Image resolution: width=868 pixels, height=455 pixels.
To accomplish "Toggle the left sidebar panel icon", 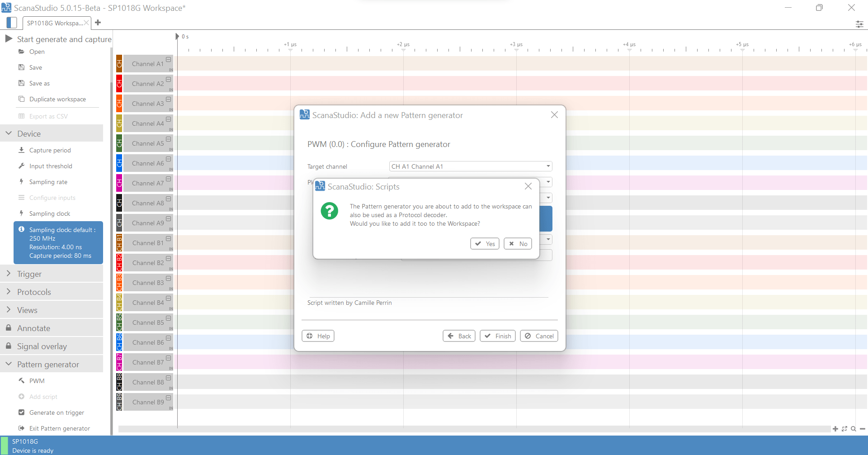I will [x=12, y=23].
